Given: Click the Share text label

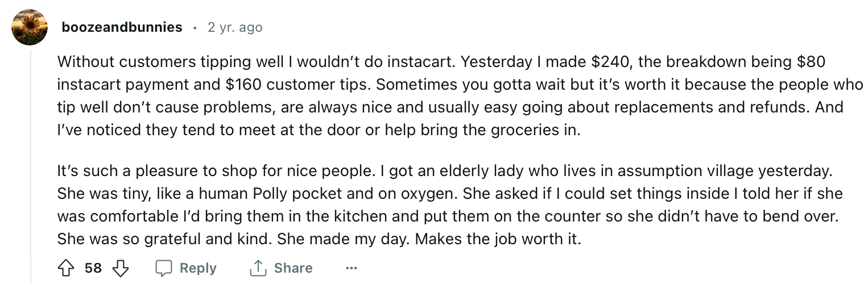Looking at the screenshot, I should click(x=293, y=268).
